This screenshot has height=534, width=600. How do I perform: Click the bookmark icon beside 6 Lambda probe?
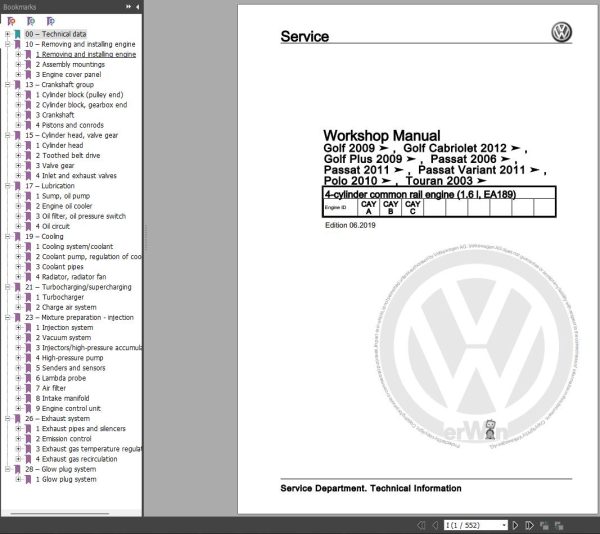[28, 378]
